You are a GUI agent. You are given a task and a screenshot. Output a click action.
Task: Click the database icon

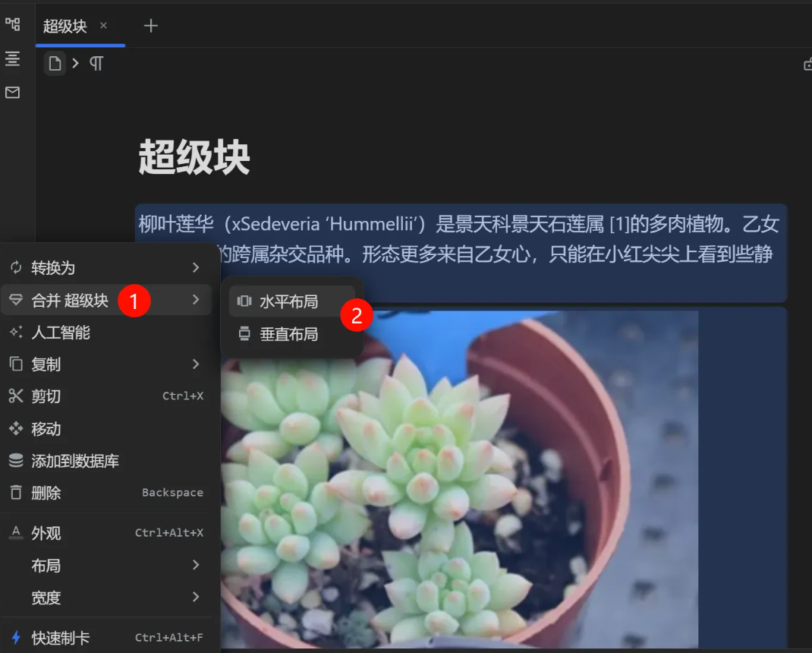16,461
